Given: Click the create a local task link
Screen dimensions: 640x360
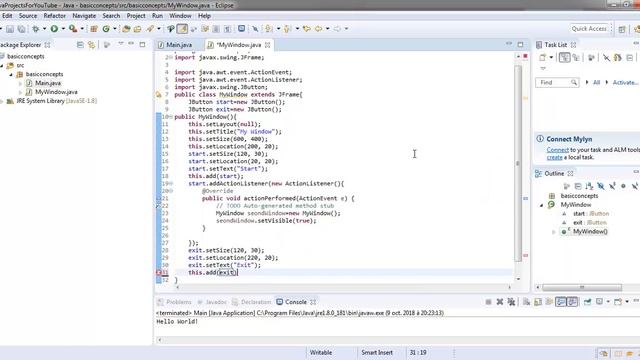Looking at the screenshot, I should (554, 157).
